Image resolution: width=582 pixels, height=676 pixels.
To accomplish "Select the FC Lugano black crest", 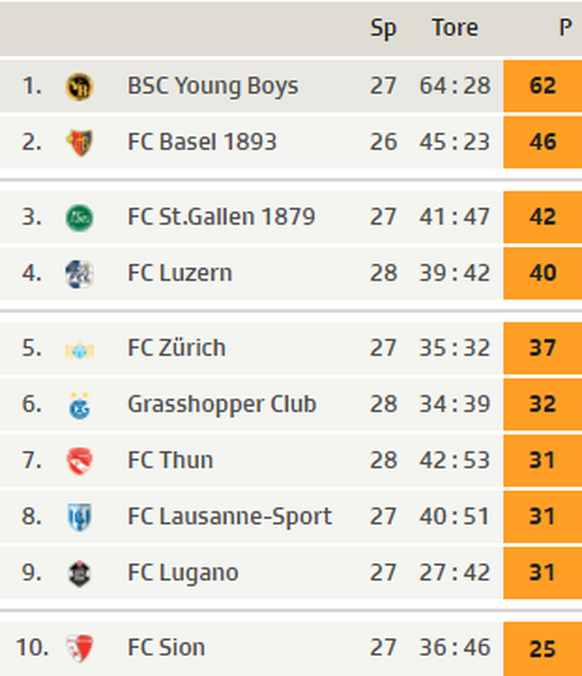I will coord(79,574).
